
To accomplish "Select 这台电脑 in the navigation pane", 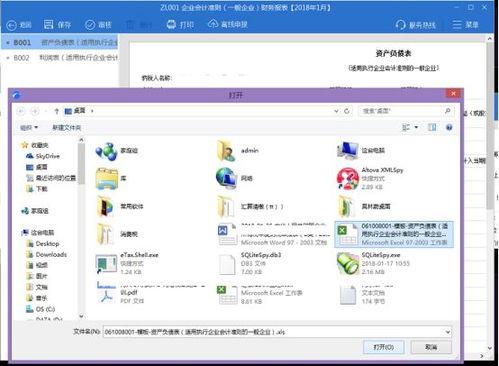I will [38, 233].
